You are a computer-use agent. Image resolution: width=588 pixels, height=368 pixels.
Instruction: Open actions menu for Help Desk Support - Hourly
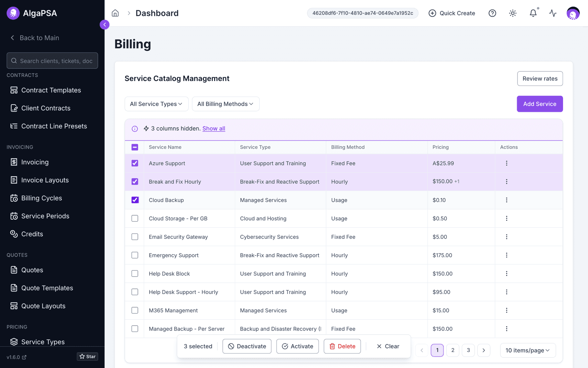(506, 292)
